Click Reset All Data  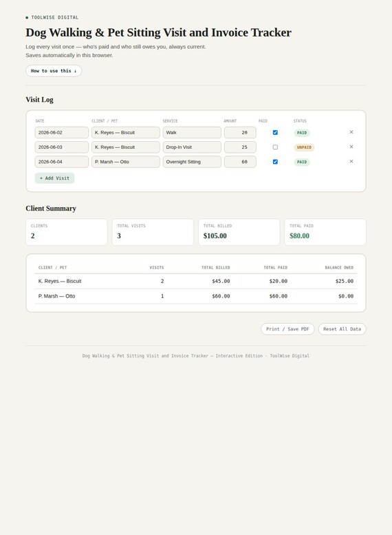click(x=342, y=329)
